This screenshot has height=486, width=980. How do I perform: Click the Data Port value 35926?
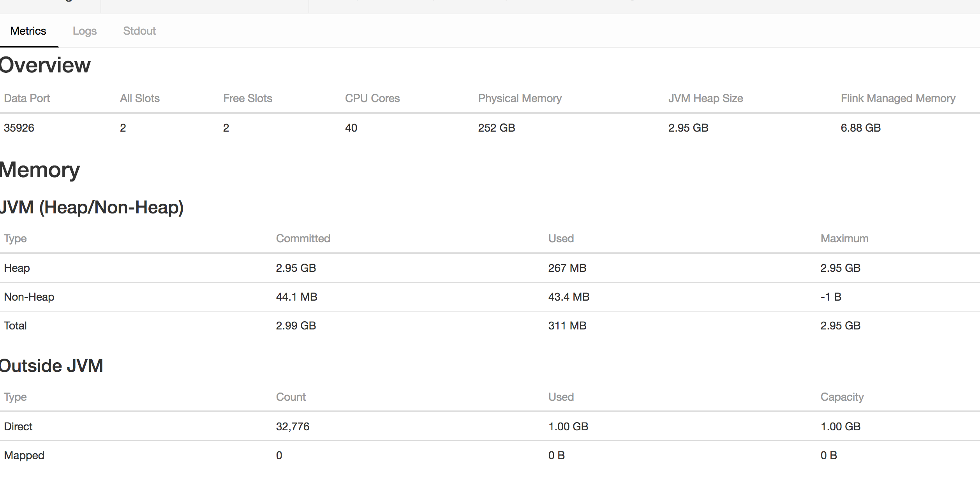[x=19, y=128]
